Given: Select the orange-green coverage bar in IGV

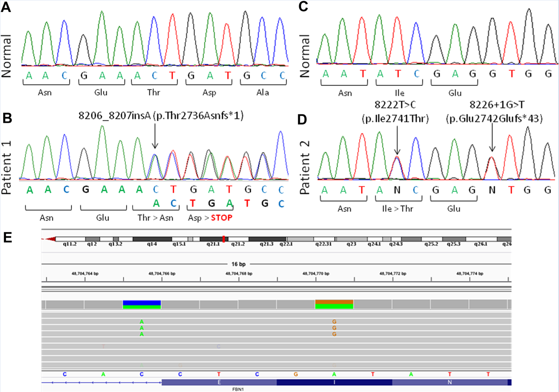Looking at the screenshot, I should tap(334, 304).
